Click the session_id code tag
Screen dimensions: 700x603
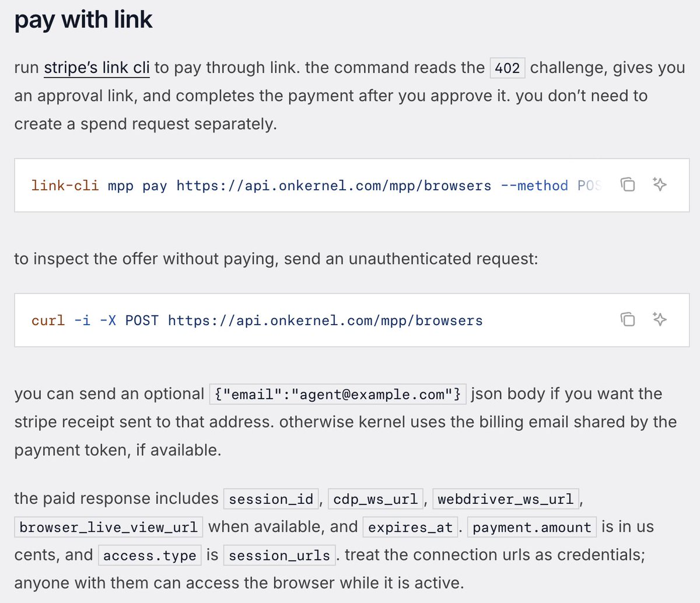pos(271,499)
